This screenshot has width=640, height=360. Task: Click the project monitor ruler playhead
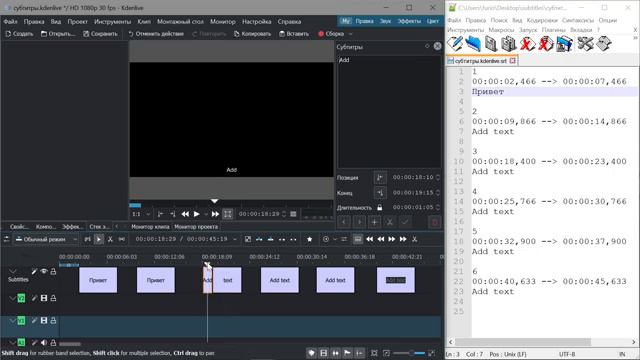(214, 201)
